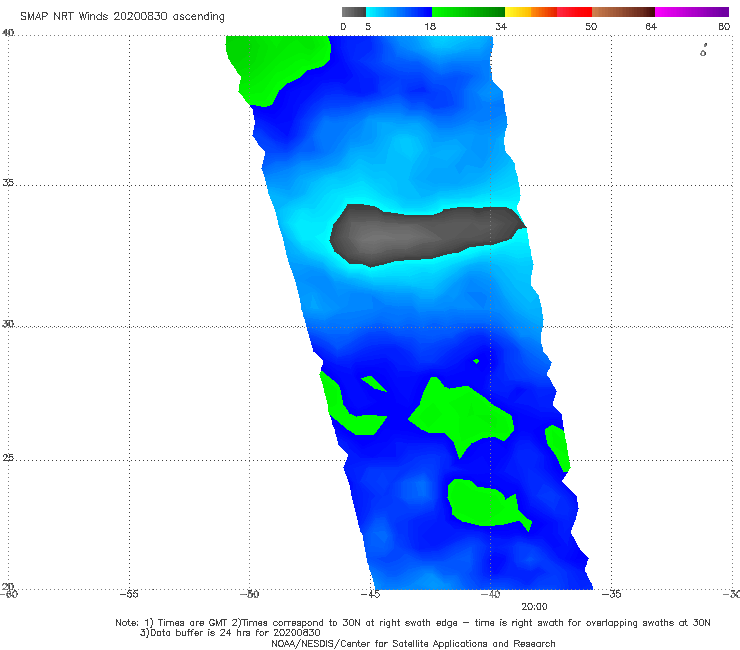
Task: Click the note line starting 'Note: 1) Times are GMT'
Action: coord(412,623)
